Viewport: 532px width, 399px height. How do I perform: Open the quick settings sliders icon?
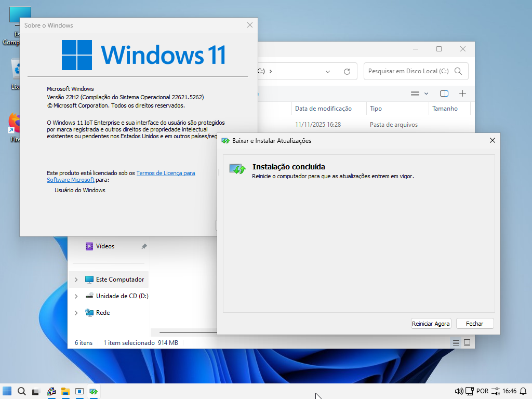click(495, 391)
